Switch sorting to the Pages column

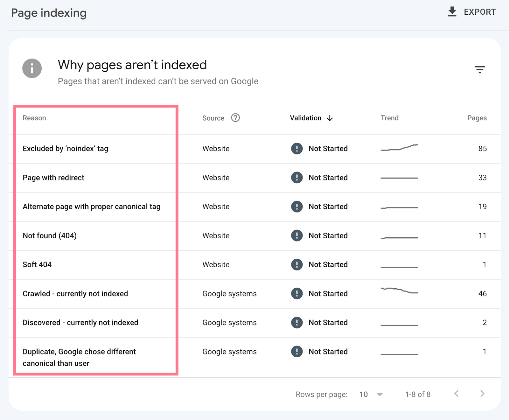pos(477,118)
